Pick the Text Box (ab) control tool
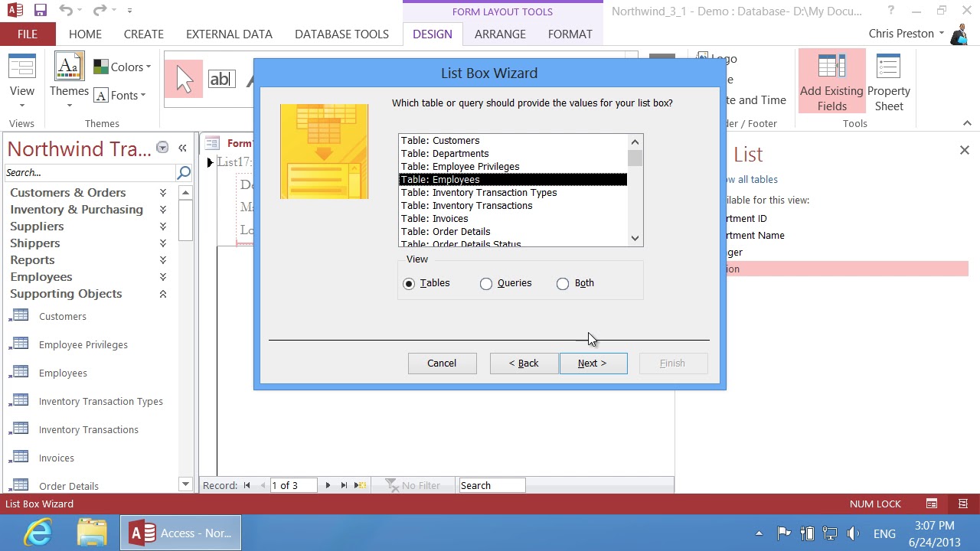The image size is (980, 551). (x=221, y=79)
